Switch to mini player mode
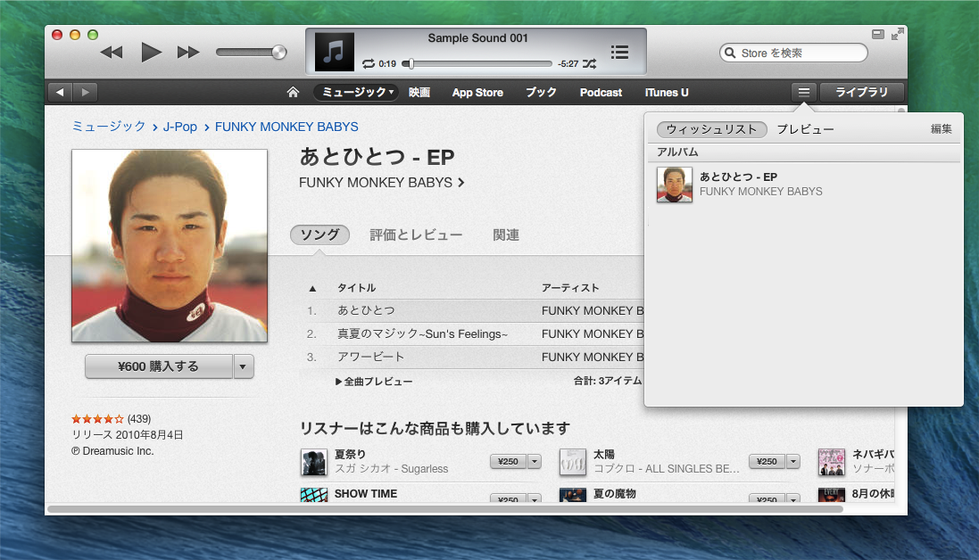The height and width of the screenshot is (560, 979). [878, 34]
